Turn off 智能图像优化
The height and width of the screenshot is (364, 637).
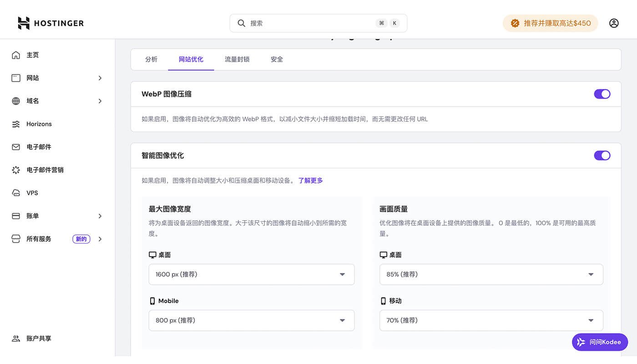point(602,155)
